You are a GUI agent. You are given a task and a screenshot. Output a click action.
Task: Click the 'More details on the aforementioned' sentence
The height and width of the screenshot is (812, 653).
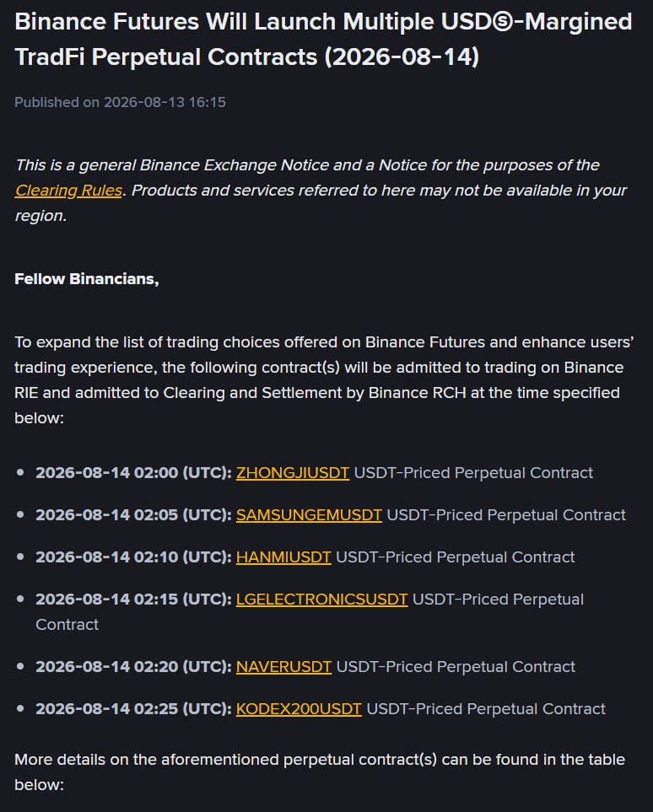click(x=320, y=772)
